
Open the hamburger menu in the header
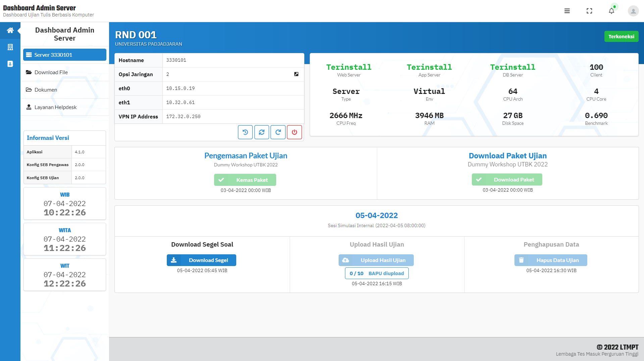tap(567, 11)
